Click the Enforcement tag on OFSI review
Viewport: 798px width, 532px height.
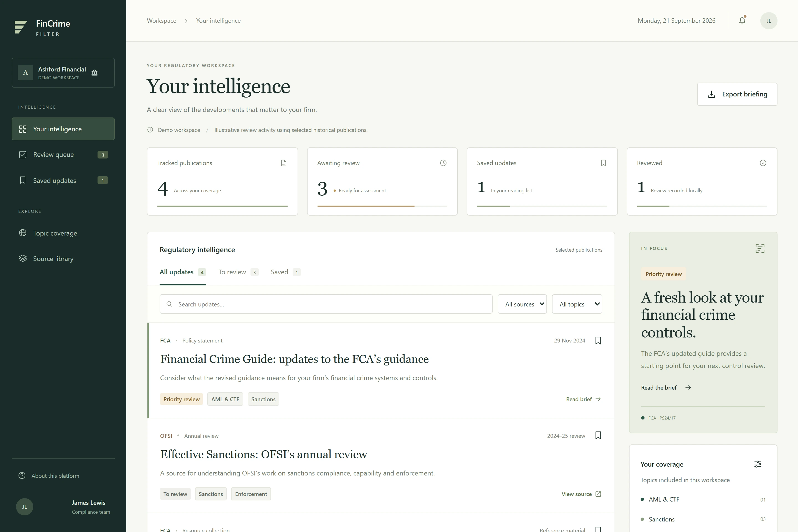[251, 494]
